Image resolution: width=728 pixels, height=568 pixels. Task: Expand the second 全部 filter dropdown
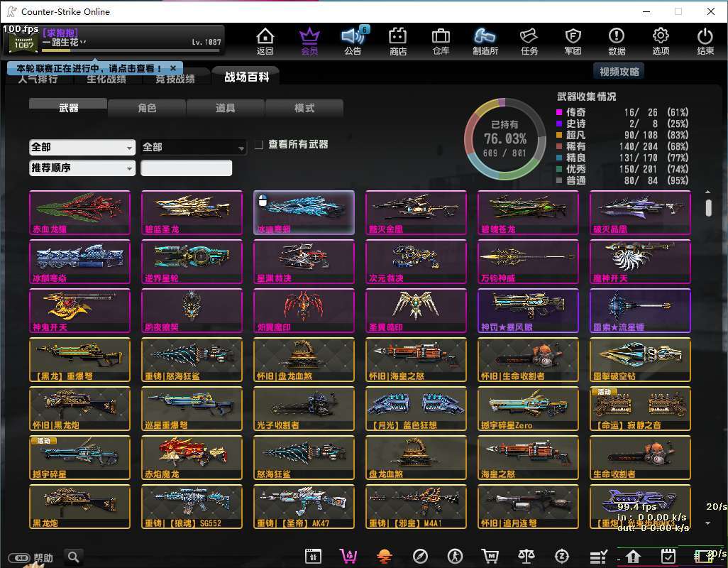193,147
